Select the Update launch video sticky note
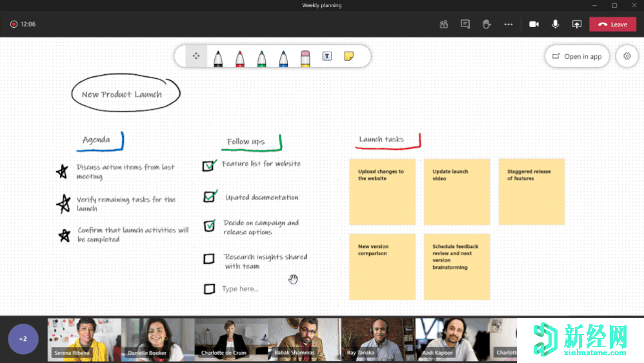This screenshot has width=644, height=363. (457, 192)
